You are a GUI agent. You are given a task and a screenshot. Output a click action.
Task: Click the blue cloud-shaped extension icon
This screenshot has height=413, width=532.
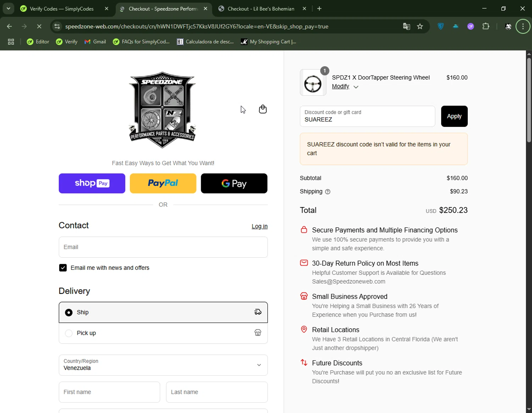coord(456,26)
